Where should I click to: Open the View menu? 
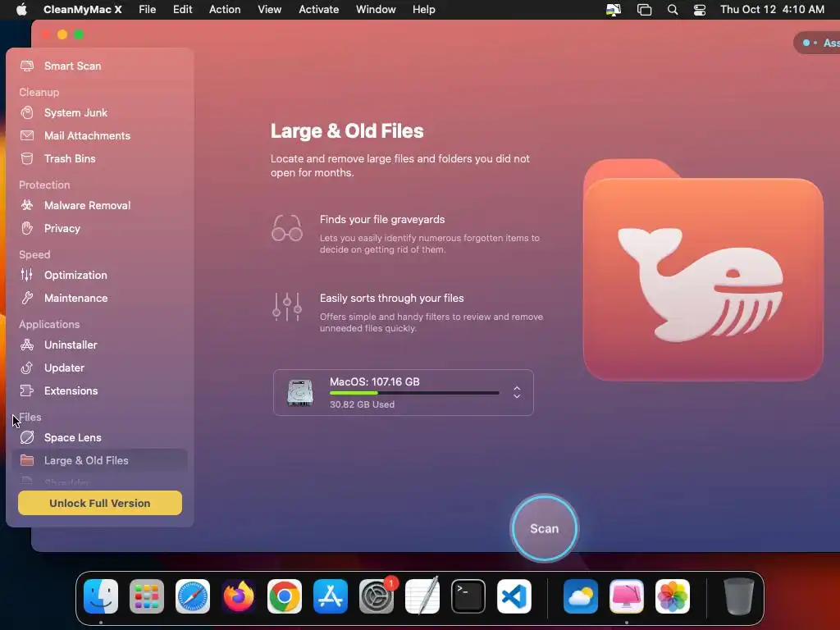click(269, 10)
